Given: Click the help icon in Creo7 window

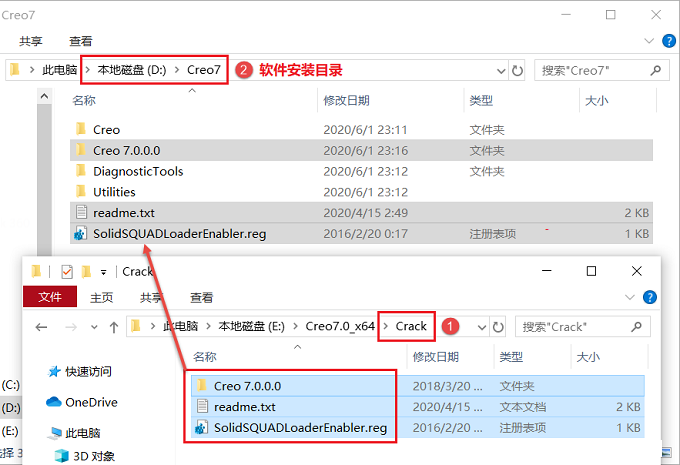Looking at the screenshot, I should (669, 41).
